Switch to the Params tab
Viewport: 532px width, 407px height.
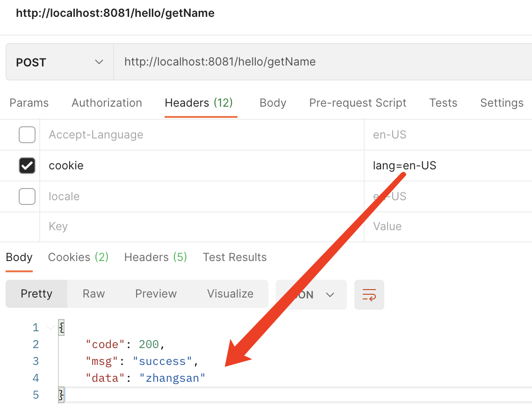[x=29, y=102]
